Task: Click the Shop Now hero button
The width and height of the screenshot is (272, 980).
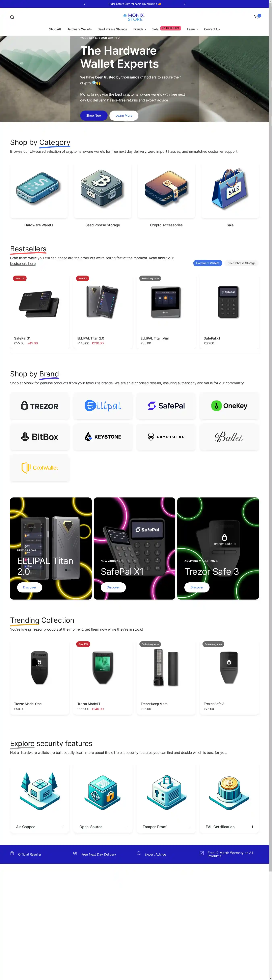Action: pyautogui.click(x=94, y=115)
